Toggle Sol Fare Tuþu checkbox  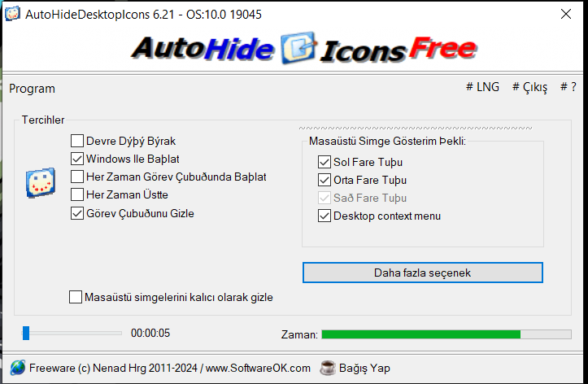[x=324, y=162]
